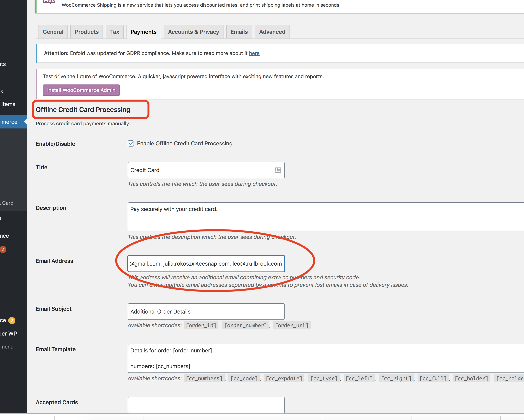
Task: Click the [cc_code] shortcode
Action: pyautogui.click(x=244, y=378)
